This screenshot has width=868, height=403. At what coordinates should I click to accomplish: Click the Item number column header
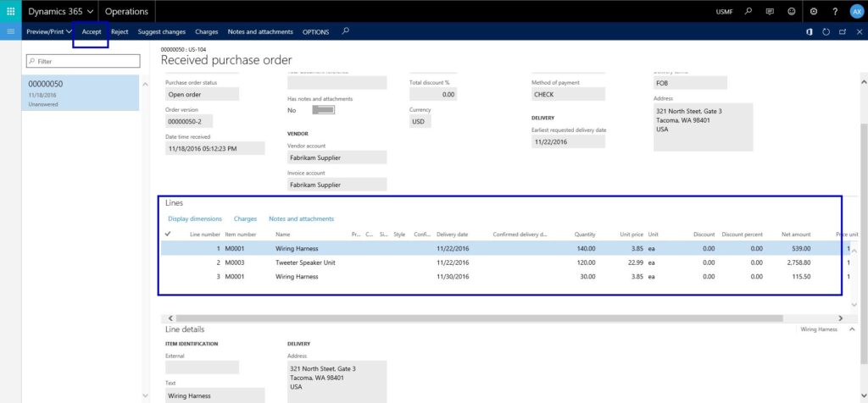[240, 235]
